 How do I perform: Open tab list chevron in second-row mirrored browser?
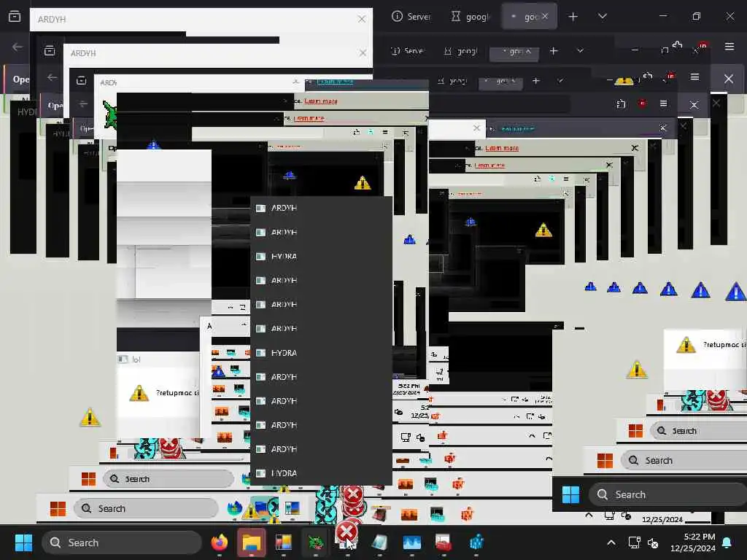click(580, 50)
